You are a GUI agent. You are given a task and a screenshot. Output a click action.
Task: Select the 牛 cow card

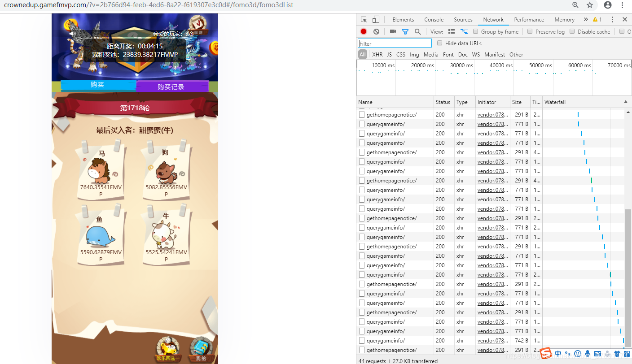point(166,235)
